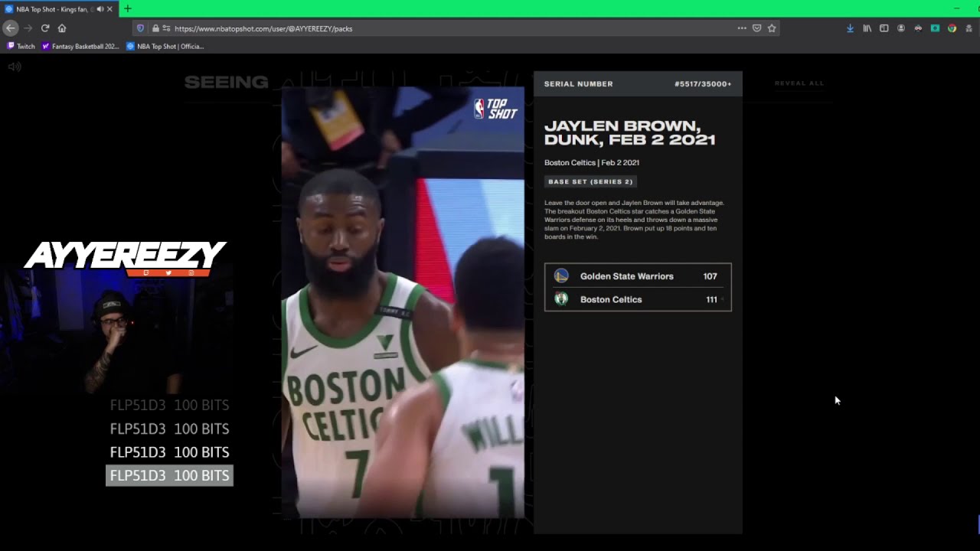Viewport: 980px width, 551px height.
Task: Open the Firefox account menu
Action: point(901,28)
